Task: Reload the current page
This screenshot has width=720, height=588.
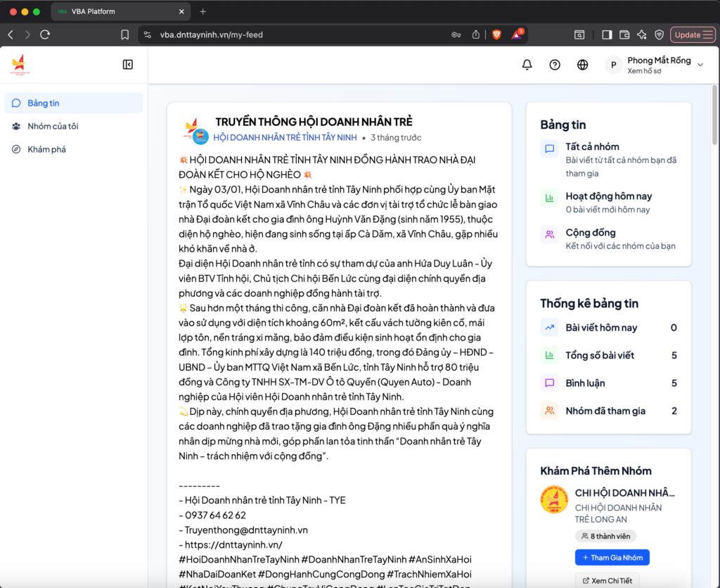Action: (x=45, y=34)
